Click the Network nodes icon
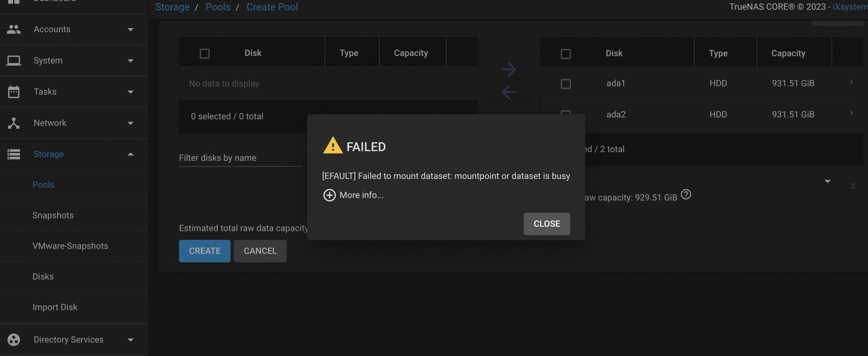 pyautogui.click(x=14, y=123)
